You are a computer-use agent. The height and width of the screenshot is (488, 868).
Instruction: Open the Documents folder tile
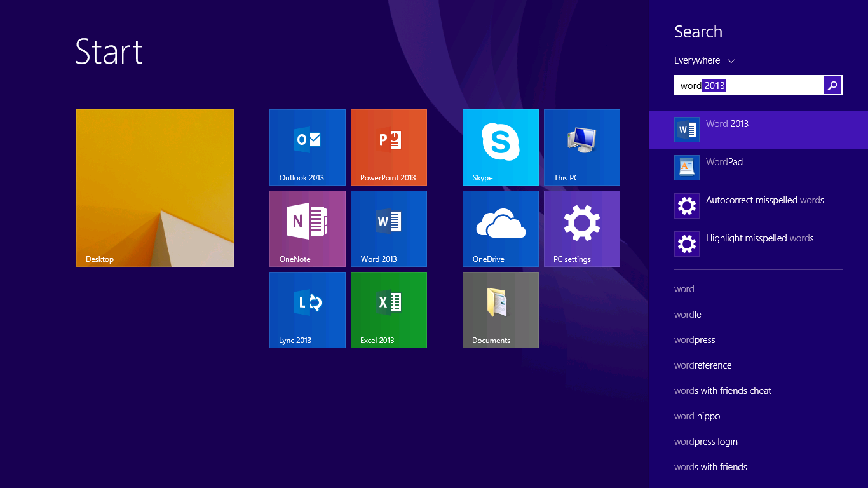pos(501,310)
